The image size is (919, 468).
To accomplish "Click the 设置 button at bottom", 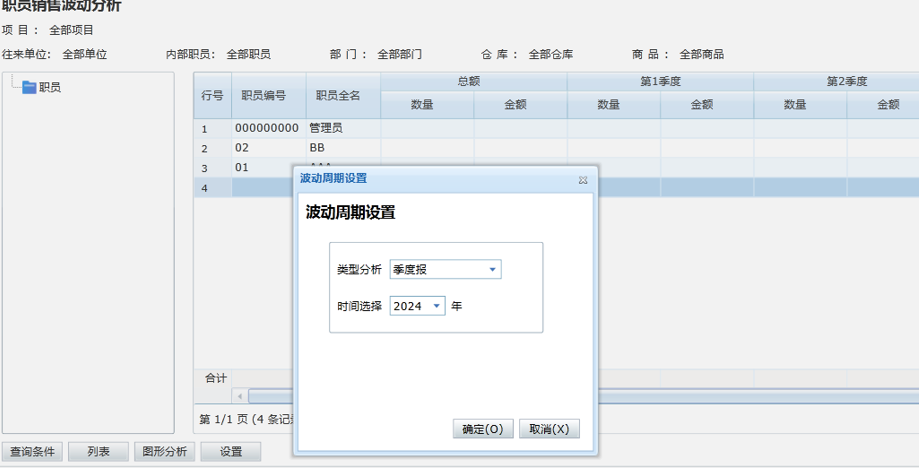I will [230, 452].
